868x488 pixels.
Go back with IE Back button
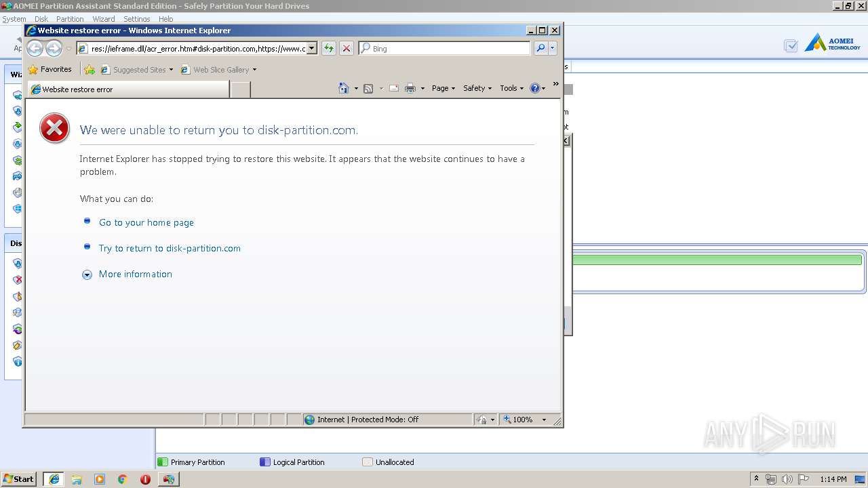tap(35, 48)
